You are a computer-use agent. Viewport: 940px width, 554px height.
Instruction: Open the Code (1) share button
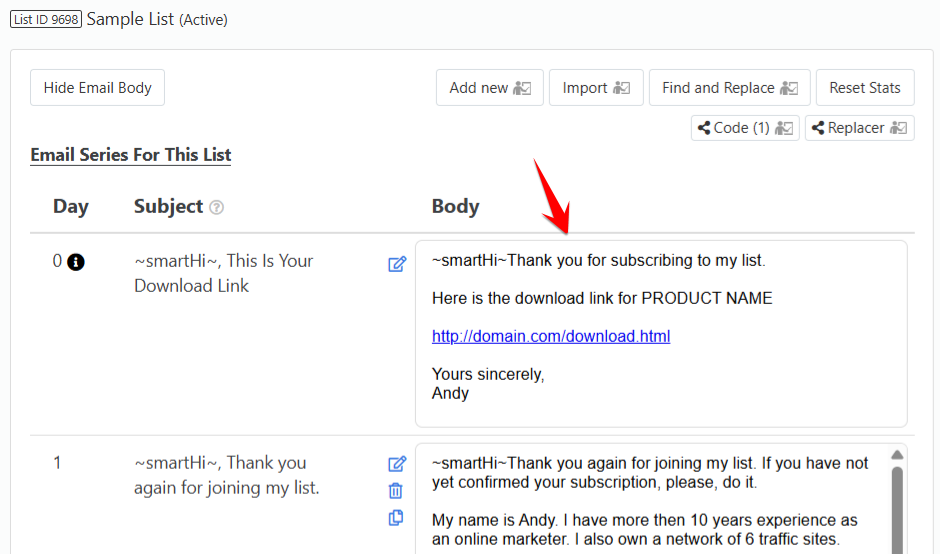[745, 128]
